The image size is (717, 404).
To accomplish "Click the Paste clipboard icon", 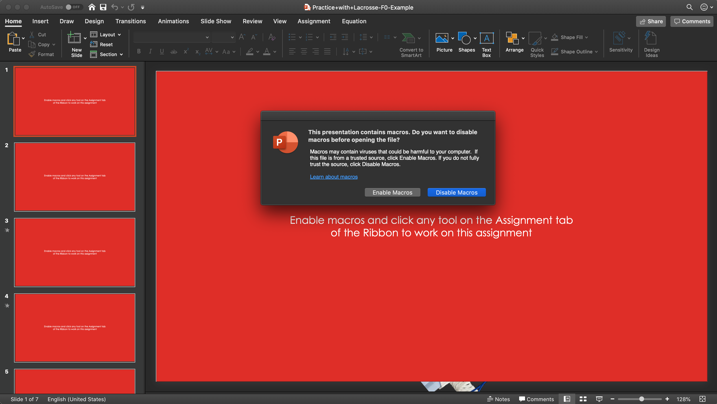I will pos(13,39).
